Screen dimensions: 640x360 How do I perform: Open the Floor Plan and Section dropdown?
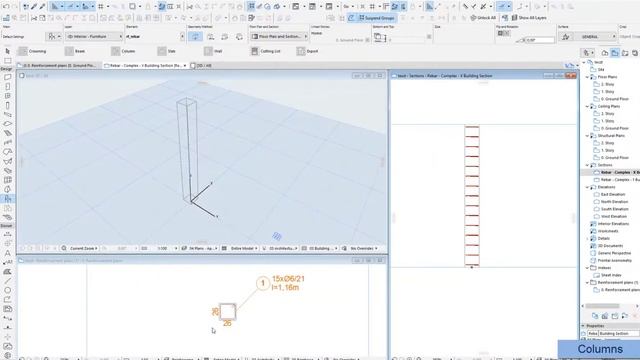pos(279,37)
